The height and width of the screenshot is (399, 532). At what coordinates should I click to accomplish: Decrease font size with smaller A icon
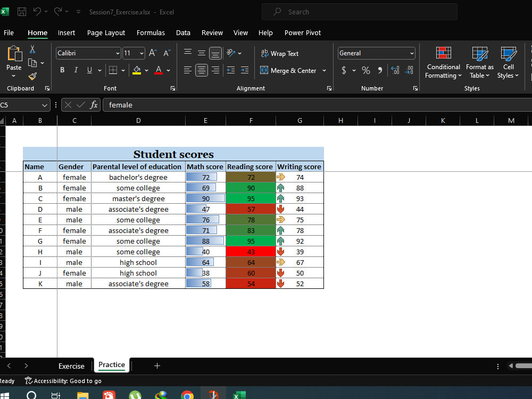tap(167, 53)
